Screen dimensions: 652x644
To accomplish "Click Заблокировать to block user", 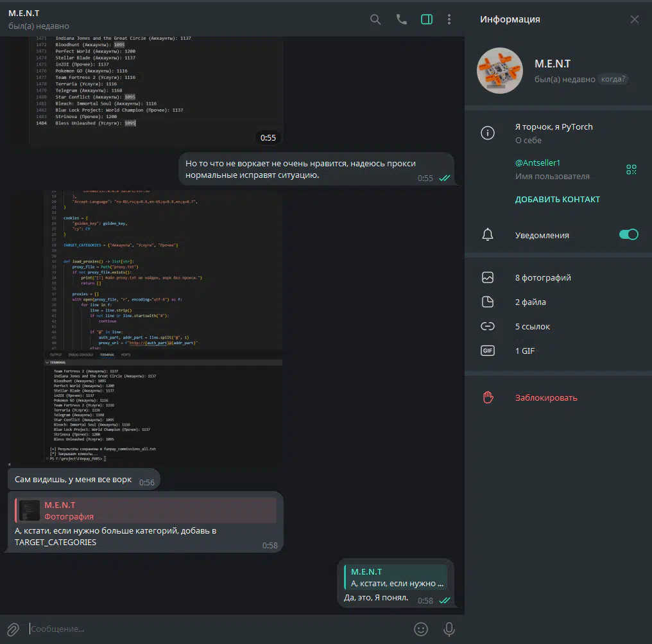I will [x=546, y=397].
